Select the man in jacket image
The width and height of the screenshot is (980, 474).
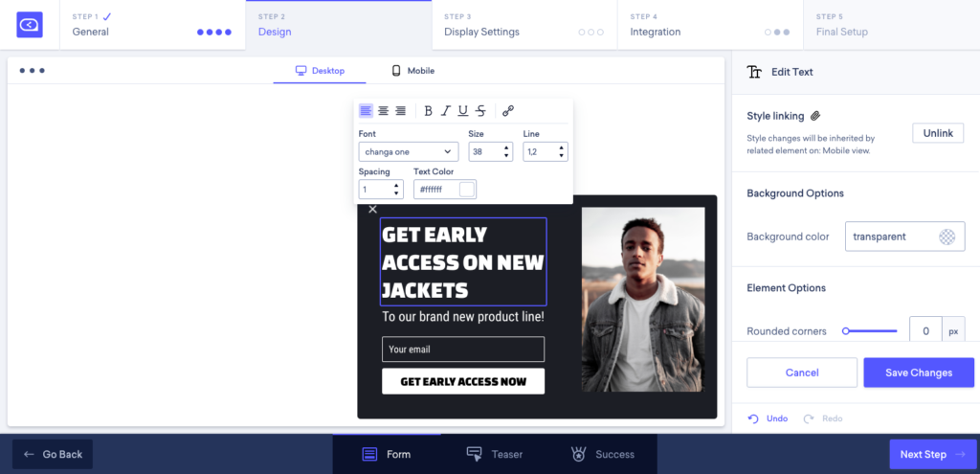point(643,300)
